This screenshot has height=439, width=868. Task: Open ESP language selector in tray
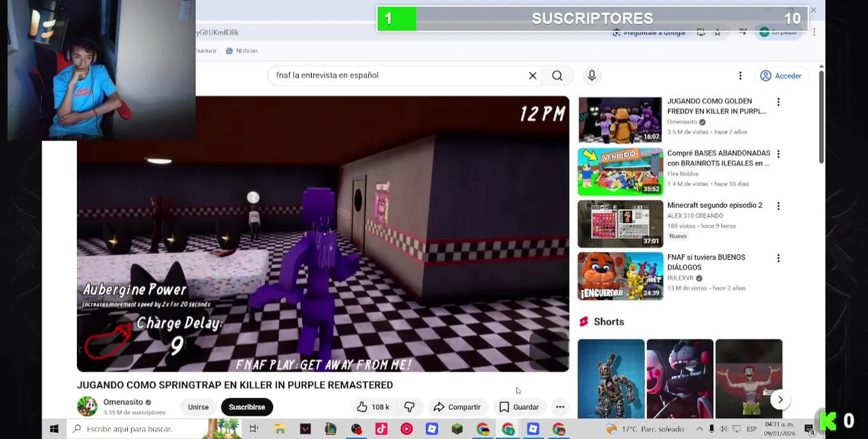752,429
